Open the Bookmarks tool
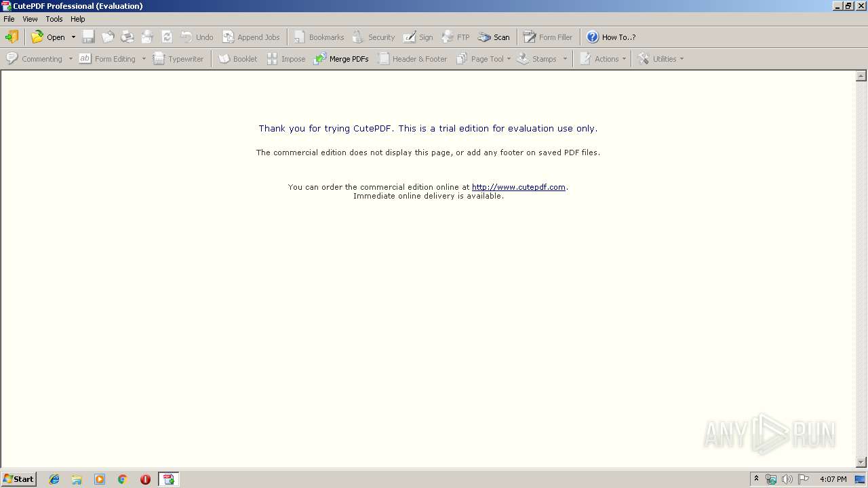This screenshot has height=488, width=868. [319, 37]
